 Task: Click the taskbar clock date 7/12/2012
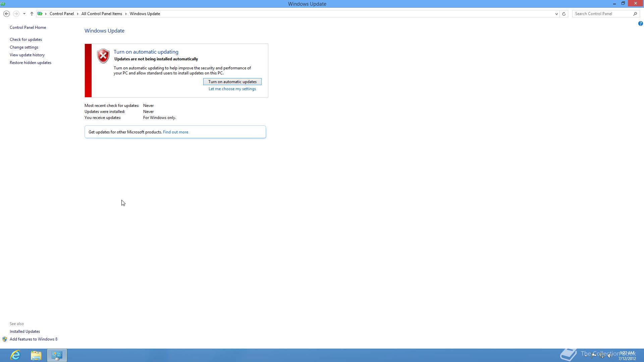pos(627,359)
